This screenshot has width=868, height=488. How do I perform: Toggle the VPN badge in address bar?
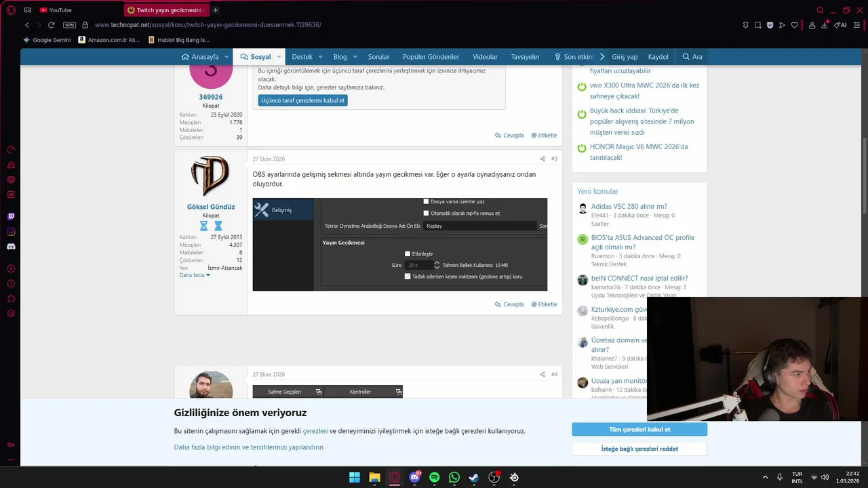pos(69,25)
